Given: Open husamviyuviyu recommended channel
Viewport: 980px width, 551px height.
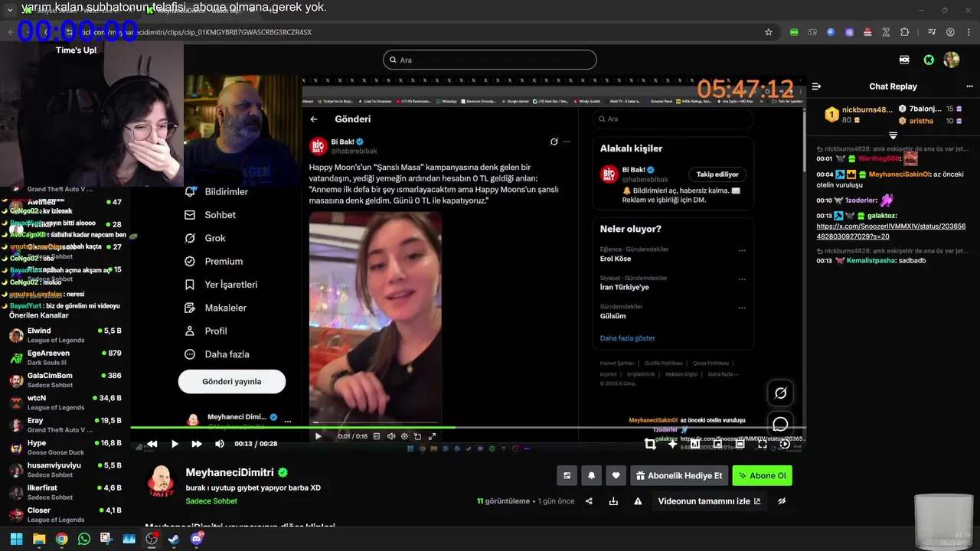Looking at the screenshot, I should coord(65,470).
